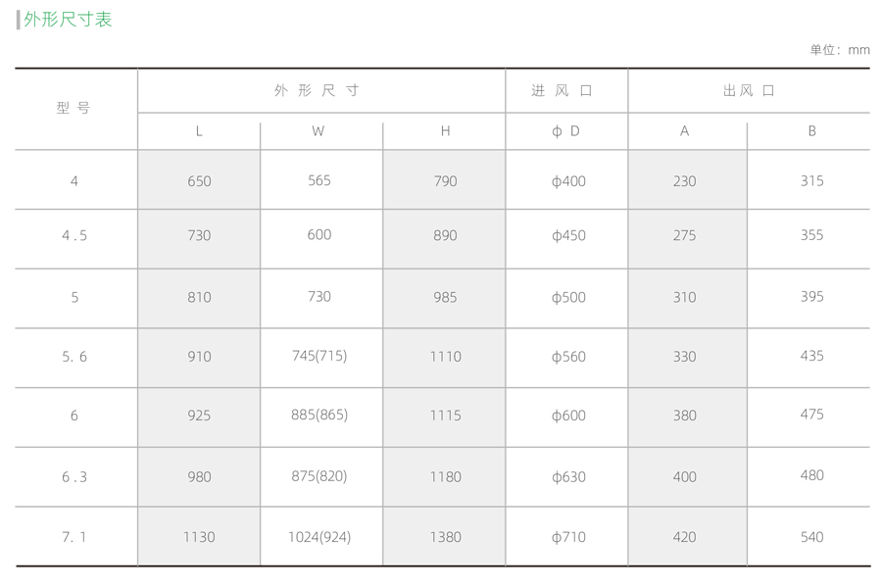Click the 745(715) width cell
The width and height of the screenshot is (882, 588).
[x=319, y=356]
